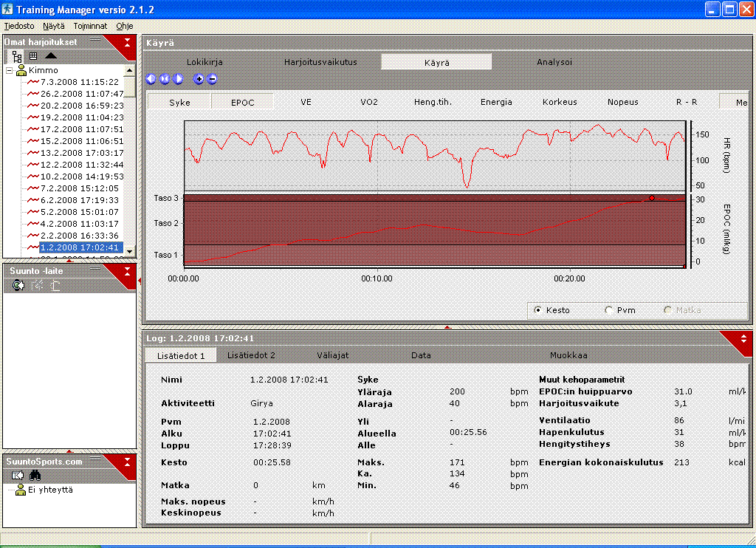Switch to table view icon in Omat harjoitukset
The width and height of the screenshot is (756, 548).
click(x=33, y=56)
